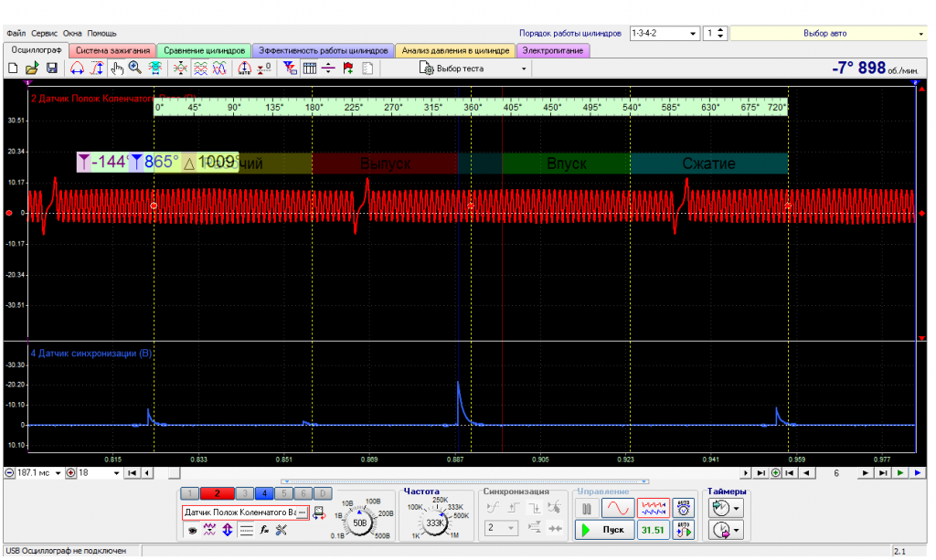The height and width of the screenshot is (560, 936).
Task: Toggle channel 1 button
Action: (x=190, y=493)
